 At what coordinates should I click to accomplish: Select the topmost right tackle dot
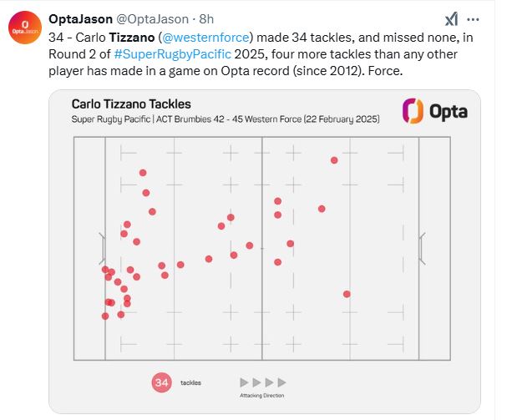pos(334,160)
